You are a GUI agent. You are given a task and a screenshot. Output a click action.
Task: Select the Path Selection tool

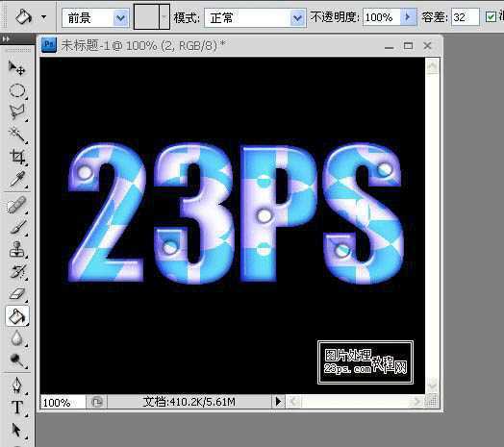(x=16, y=430)
